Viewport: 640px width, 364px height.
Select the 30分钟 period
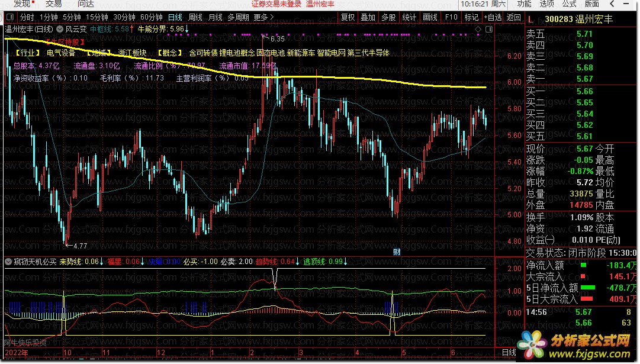[124, 17]
